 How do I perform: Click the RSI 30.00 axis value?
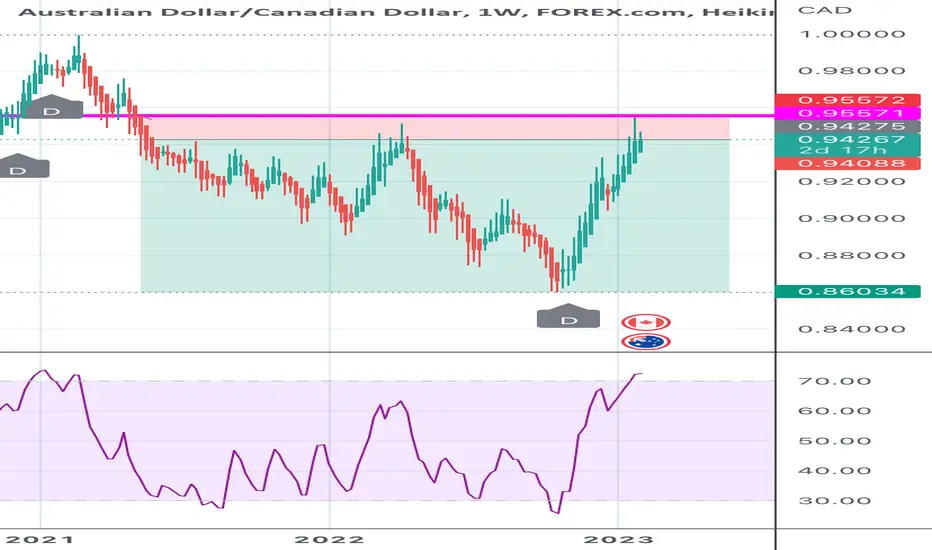pos(835,501)
